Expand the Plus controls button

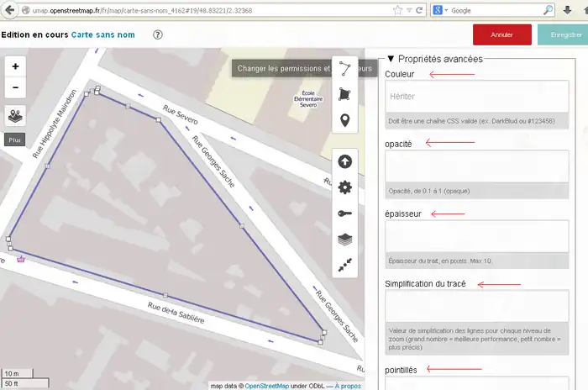point(14,140)
